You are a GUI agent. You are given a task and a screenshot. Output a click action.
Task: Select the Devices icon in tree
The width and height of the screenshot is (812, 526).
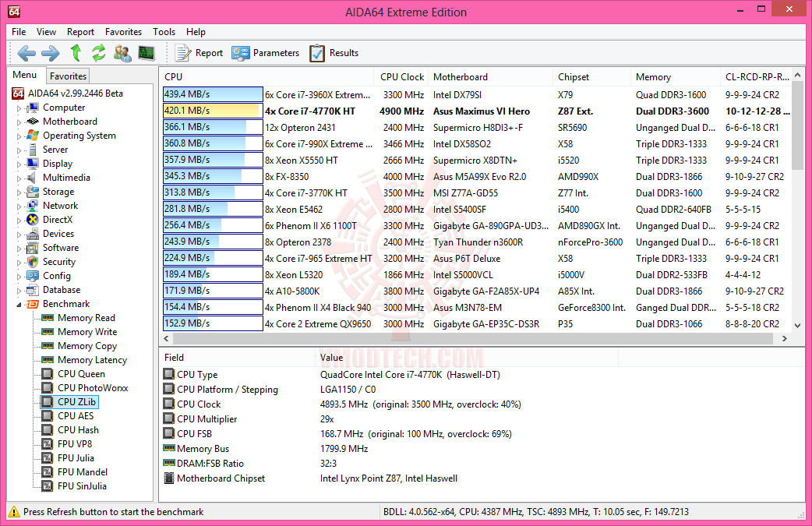(33, 234)
